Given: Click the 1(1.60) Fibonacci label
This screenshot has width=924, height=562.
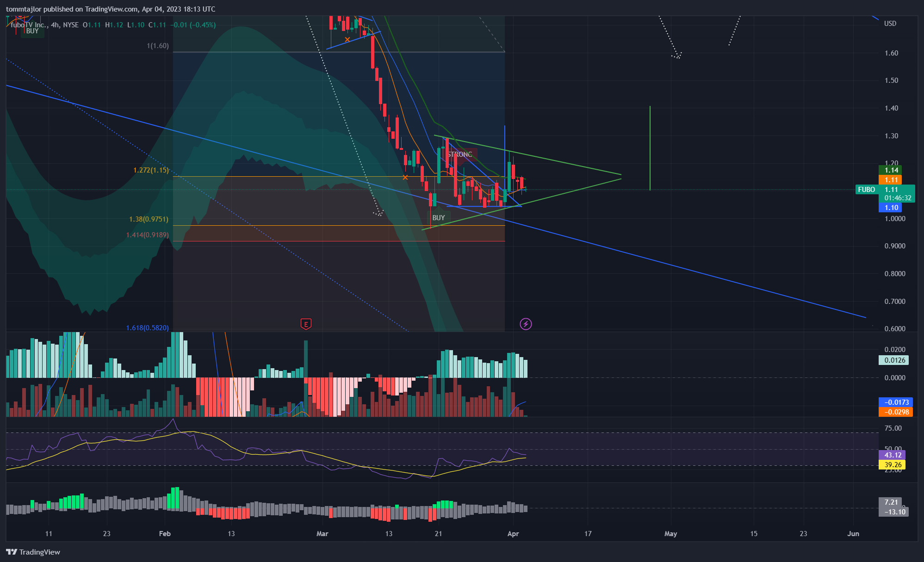Looking at the screenshot, I should click(158, 46).
